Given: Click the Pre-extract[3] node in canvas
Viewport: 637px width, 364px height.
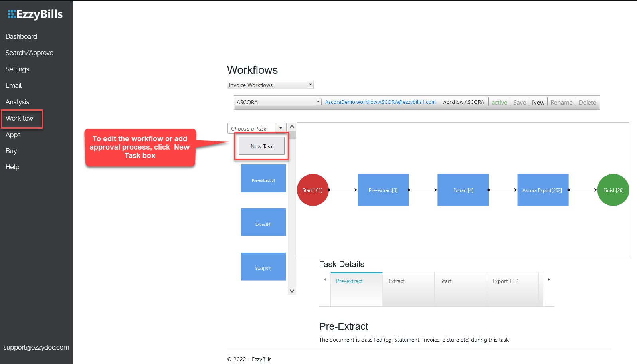Looking at the screenshot, I should [x=383, y=190].
